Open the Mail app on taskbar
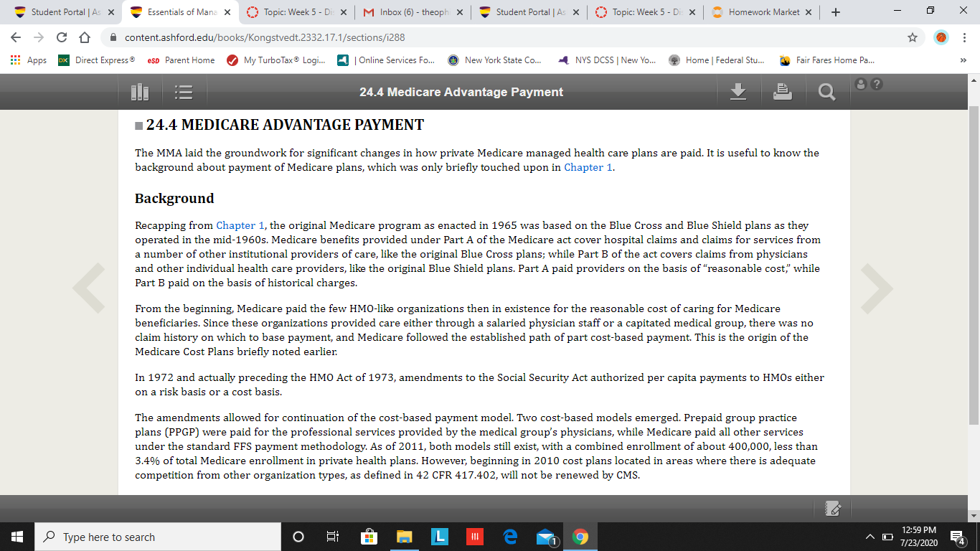This screenshot has height=551, width=980. [x=545, y=537]
